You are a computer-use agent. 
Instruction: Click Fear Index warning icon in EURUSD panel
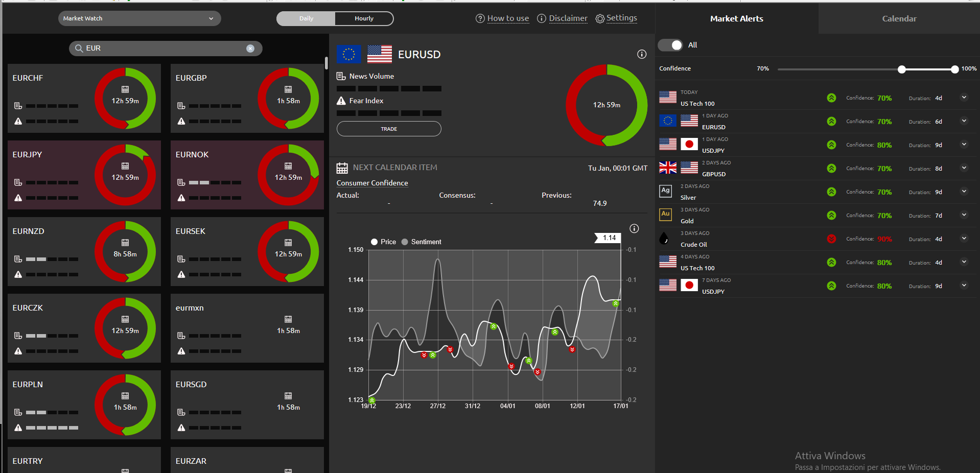[341, 101]
